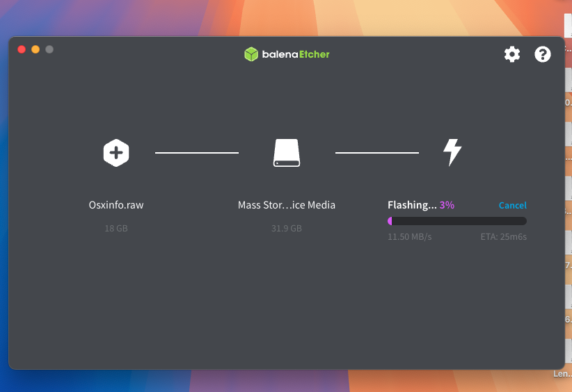Click the ETA 25m6s time remaining
The image size is (572, 392).
click(503, 237)
